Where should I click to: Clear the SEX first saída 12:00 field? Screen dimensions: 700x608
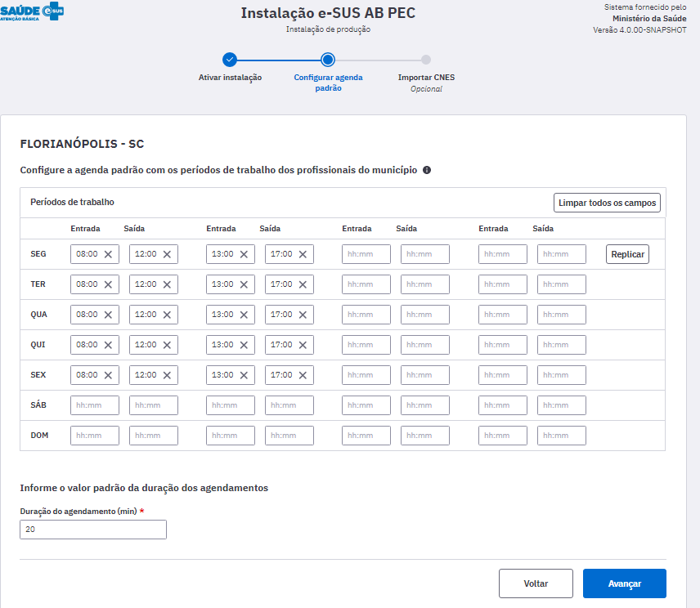(167, 376)
